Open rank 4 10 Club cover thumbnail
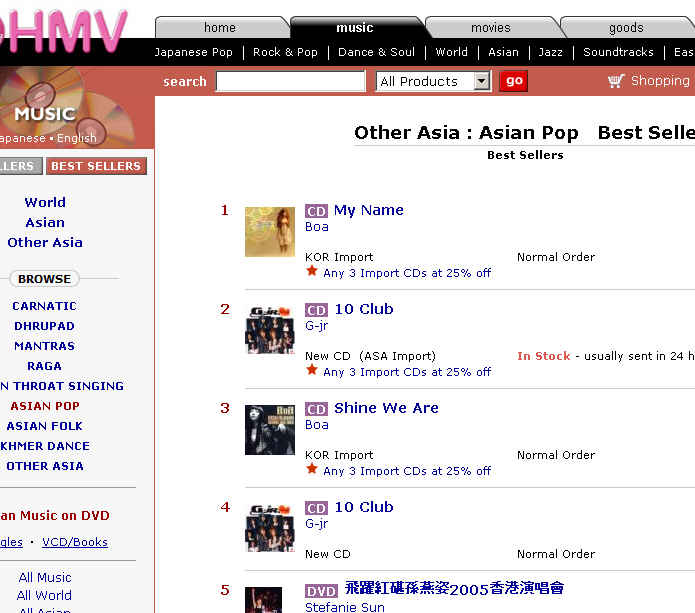Image resolution: width=695 pixels, height=613 pixels. [x=270, y=529]
